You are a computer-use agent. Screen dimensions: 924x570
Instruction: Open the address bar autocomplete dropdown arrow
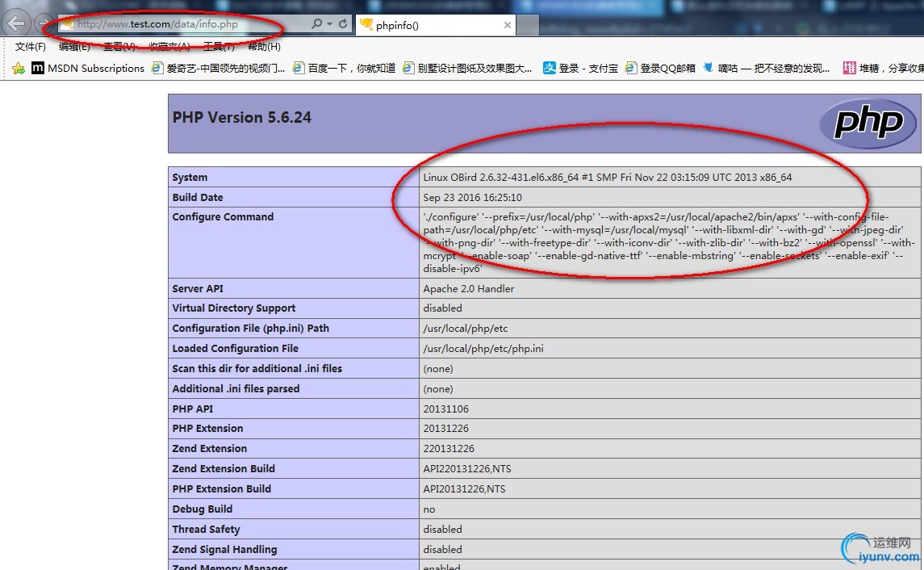tap(329, 24)
